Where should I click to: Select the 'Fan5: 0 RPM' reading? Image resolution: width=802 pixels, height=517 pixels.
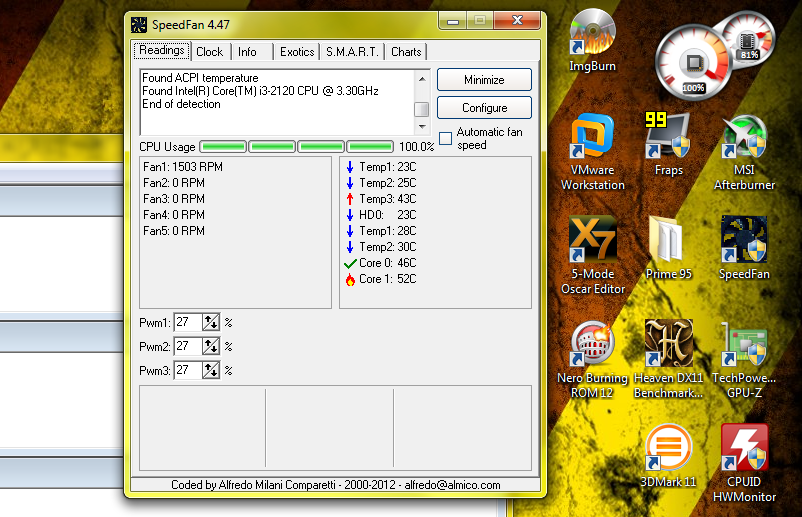(x=174, y=231)
